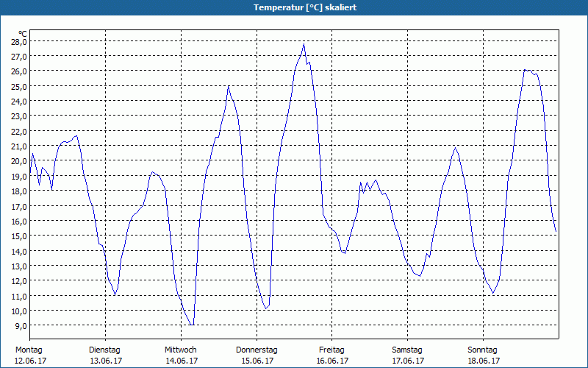Click the 24,0 y-axis label
The height and width of the screenshot is (368, 588).
(18, 102)
